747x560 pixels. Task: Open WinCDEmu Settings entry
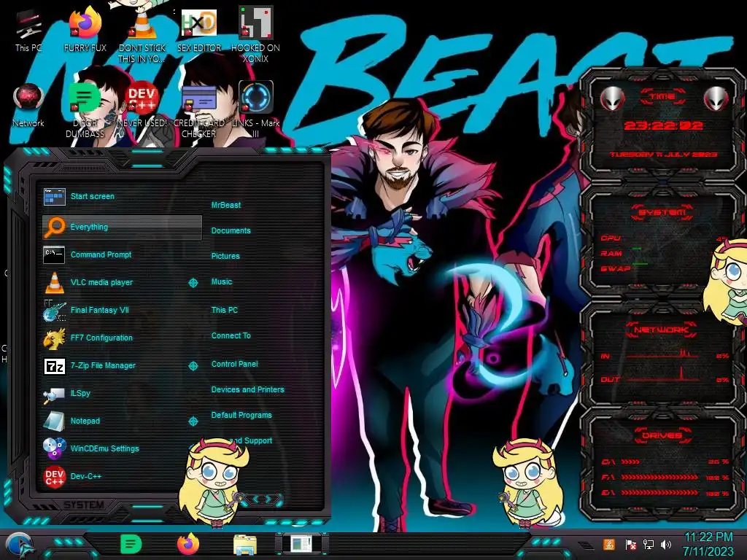click(x=115, y=448)
